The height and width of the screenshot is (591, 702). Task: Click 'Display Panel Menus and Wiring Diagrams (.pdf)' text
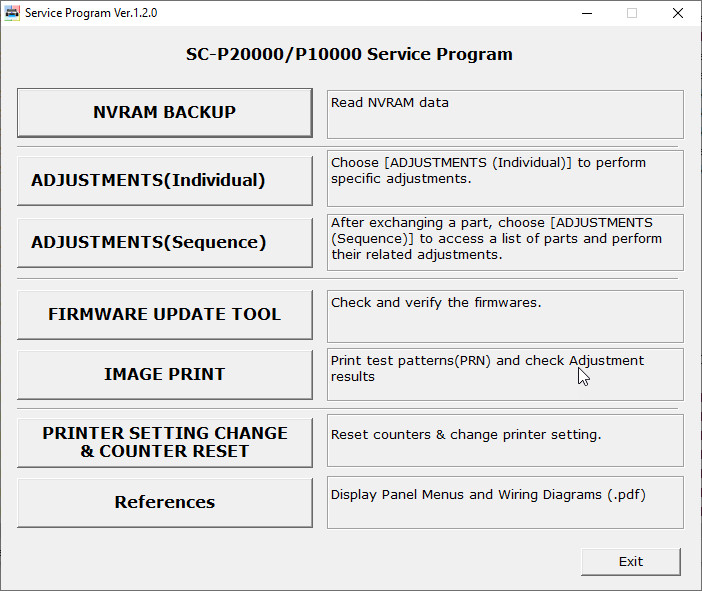click(x=488, y=495)
